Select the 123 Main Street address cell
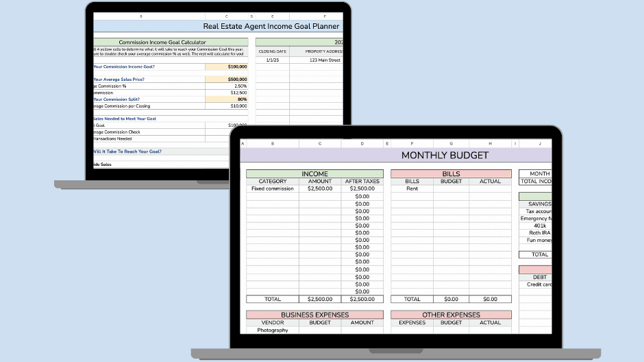Screen dimensions: 644x362 317,60
